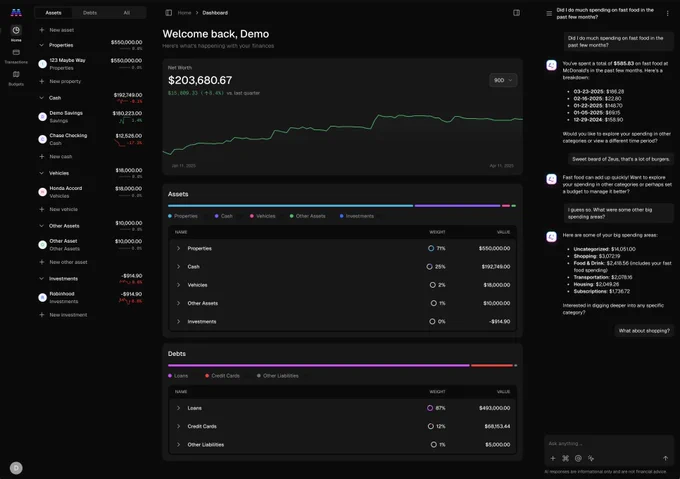This screenshot has width=680, height=479.
Task: Click plus icon beside New property
Action: click(x=42, y=81)
